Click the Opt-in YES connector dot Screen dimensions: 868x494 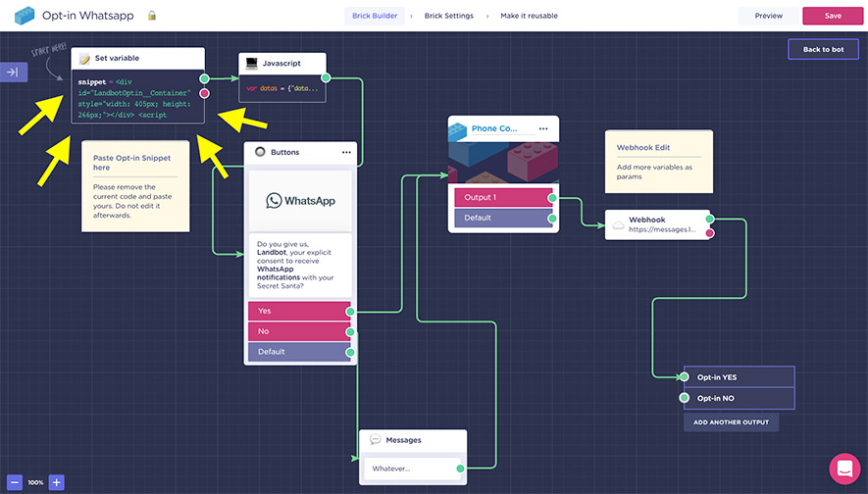click(685, 376)
